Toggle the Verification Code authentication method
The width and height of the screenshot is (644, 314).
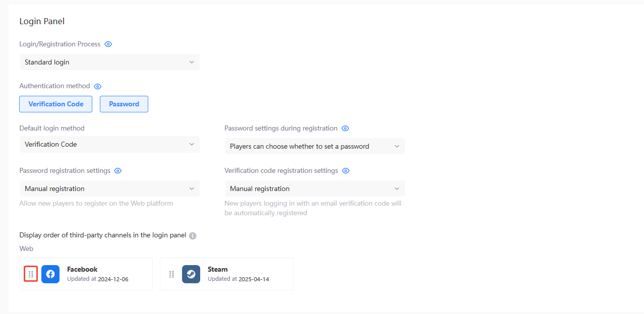point(55,104)
